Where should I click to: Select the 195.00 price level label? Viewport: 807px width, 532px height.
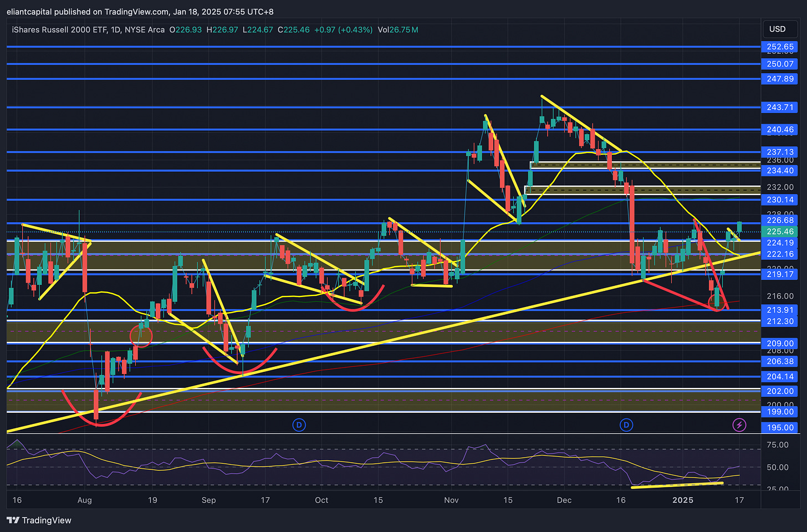(x=780, y=428)
